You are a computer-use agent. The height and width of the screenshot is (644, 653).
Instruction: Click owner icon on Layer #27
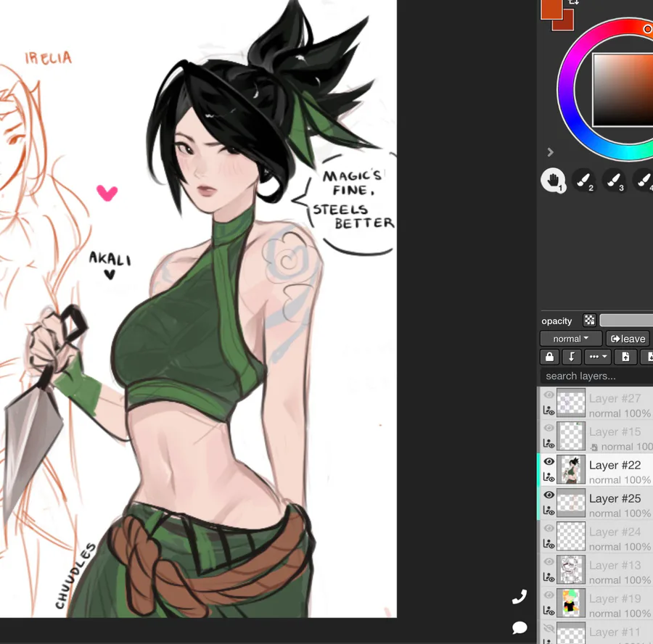coord(549,411)
